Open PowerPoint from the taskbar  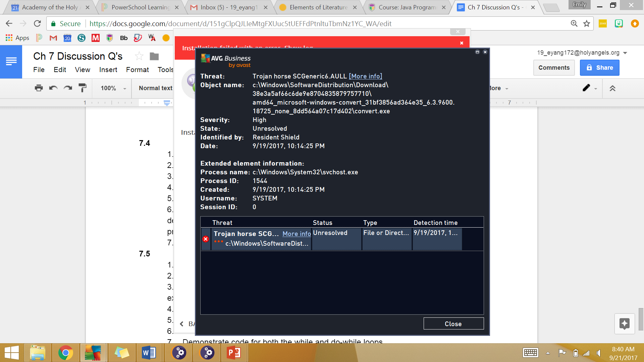click(234, 353)
